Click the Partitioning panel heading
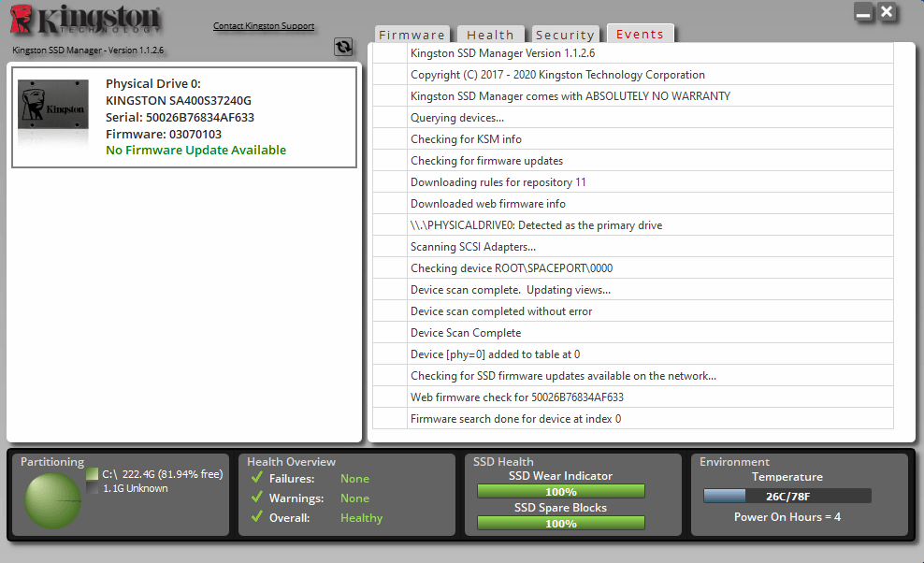Viewport: 924px width, 563px height. tap(52, 462)
